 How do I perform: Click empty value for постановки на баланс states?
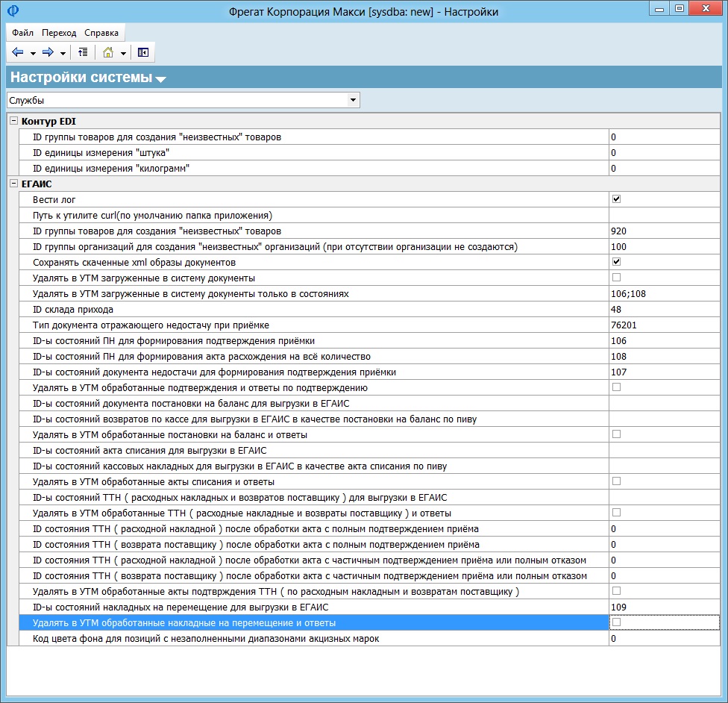click(665, 403)
